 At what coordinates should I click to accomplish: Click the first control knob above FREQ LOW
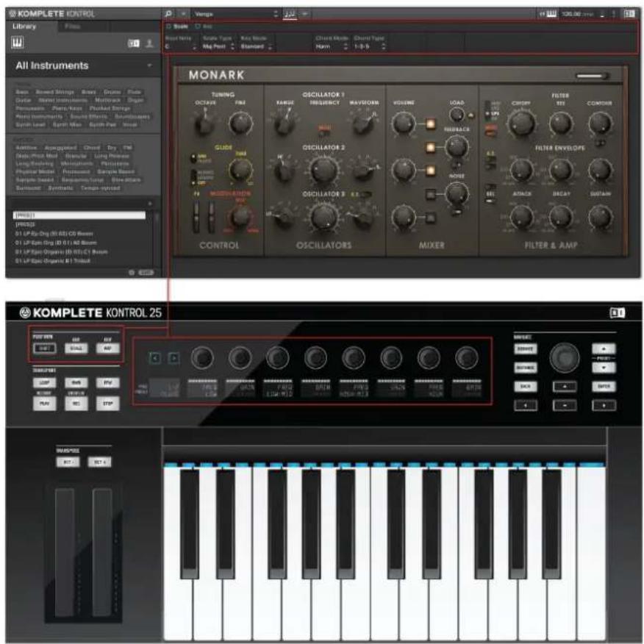[x=202, y=357]
